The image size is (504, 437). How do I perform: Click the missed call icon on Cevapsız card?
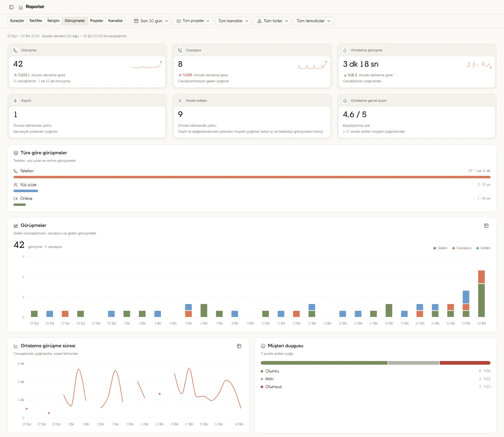click(x=180, y=50)
